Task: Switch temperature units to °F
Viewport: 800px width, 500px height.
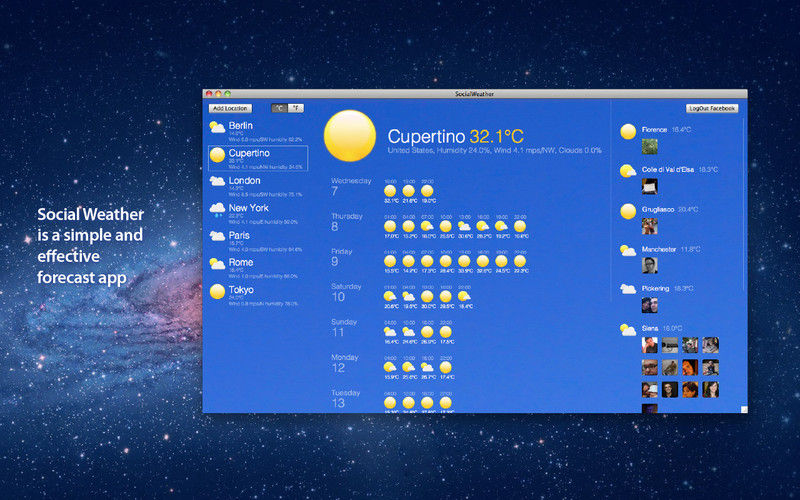Action: (x=296, y=108)
